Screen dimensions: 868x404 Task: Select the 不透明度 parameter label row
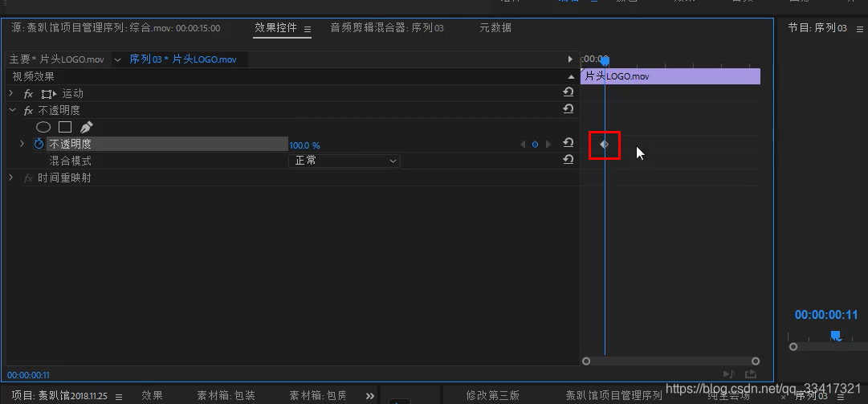click(167, 144)
